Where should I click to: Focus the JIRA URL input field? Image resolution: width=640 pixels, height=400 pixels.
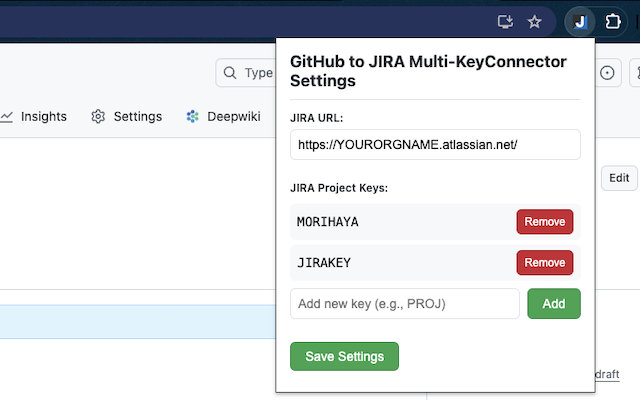coord(435,144)
